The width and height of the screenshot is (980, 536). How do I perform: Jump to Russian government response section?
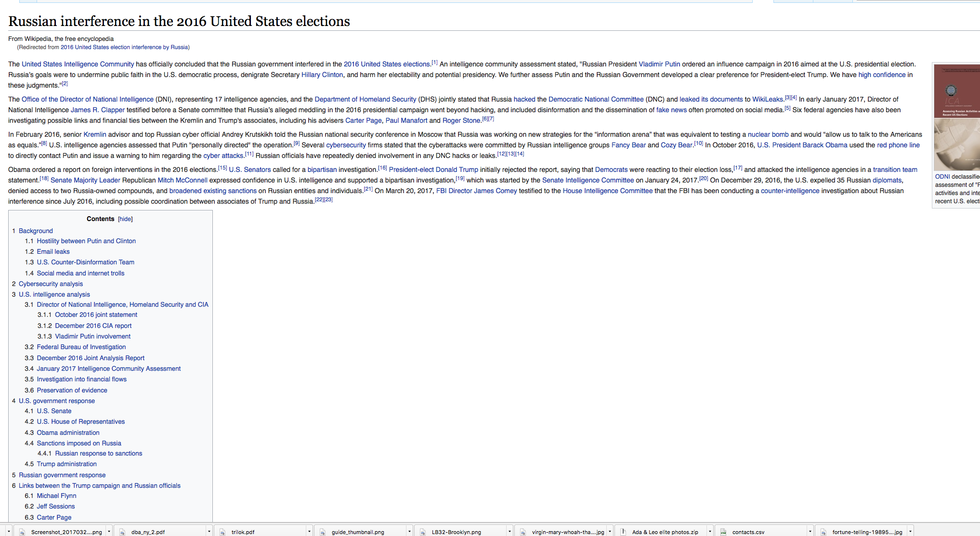click(x=62, y=475)
